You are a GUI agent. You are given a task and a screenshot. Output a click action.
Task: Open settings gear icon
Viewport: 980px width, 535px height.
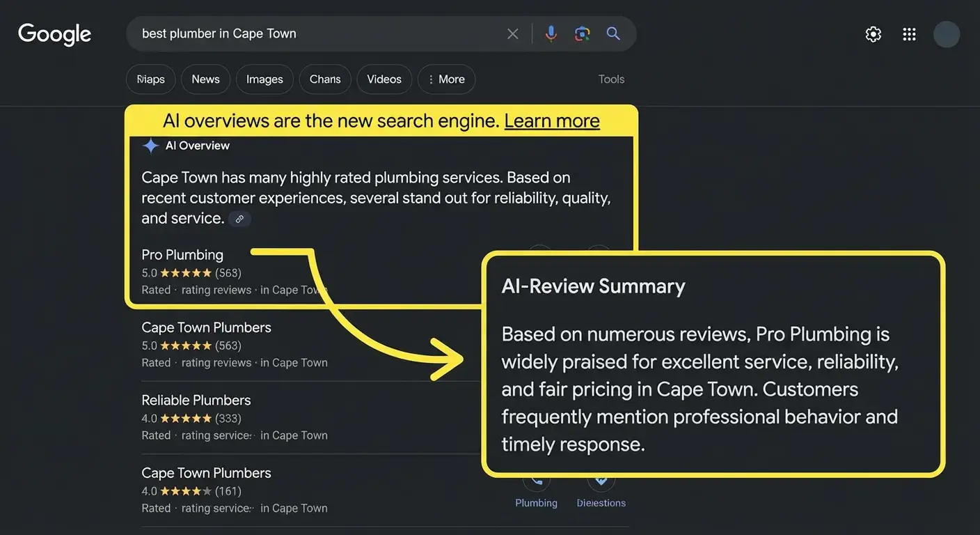874,34
